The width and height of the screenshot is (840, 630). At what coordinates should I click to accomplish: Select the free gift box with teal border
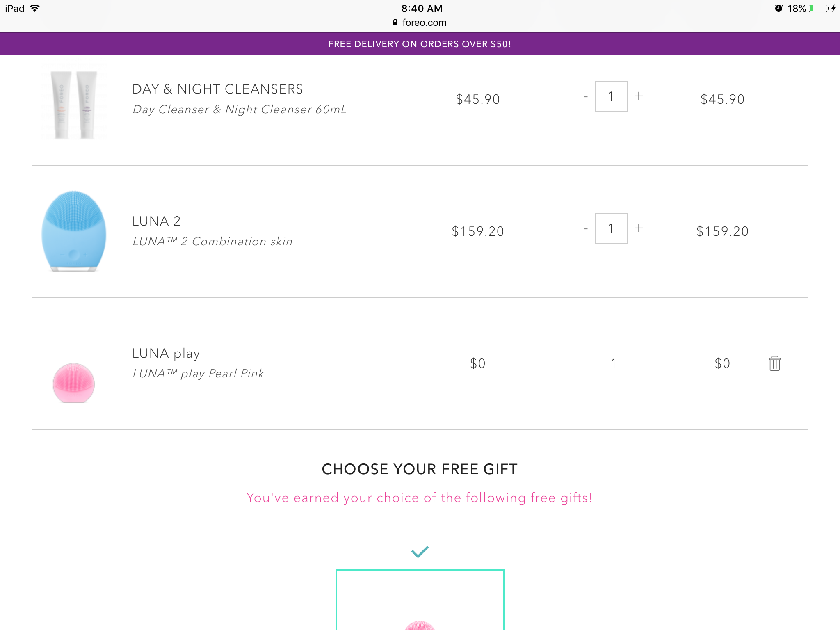point(420,600)
